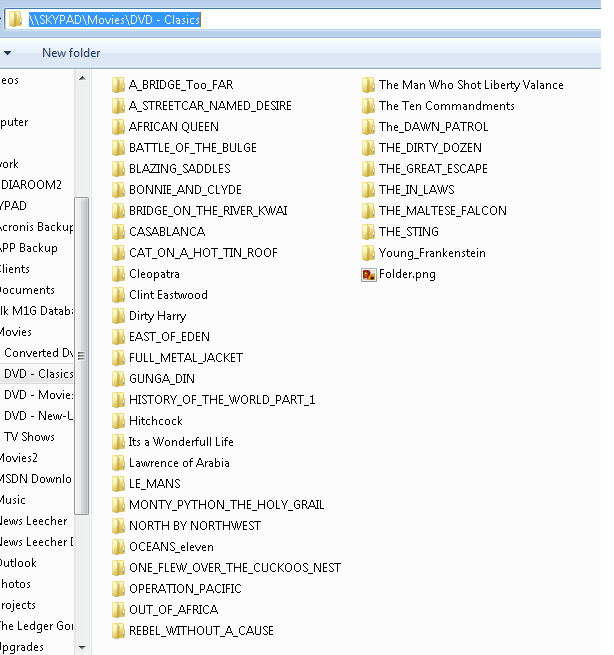This screenshot has height=655, width=614.
Task: Click HISTORY_OF_THE_WORLD_PART_1 folder name
Action: coord(222,400)
